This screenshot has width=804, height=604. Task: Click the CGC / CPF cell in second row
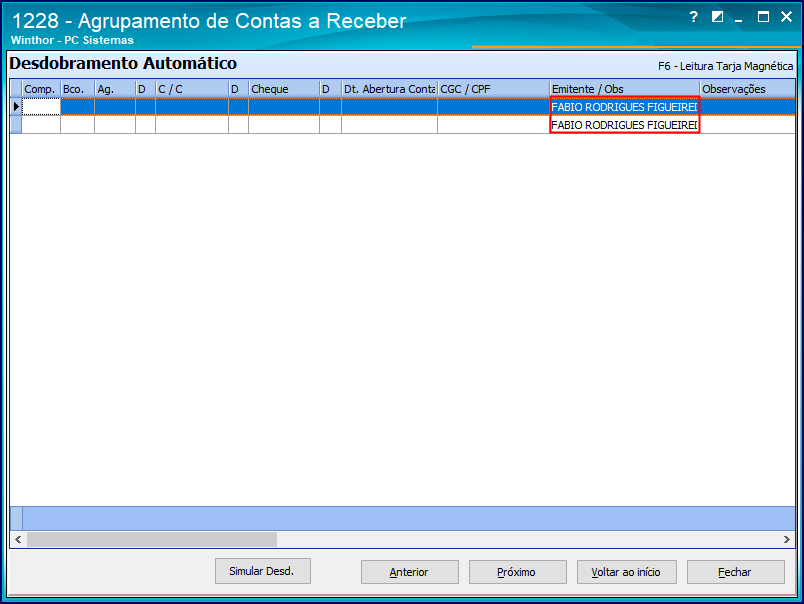493,125
